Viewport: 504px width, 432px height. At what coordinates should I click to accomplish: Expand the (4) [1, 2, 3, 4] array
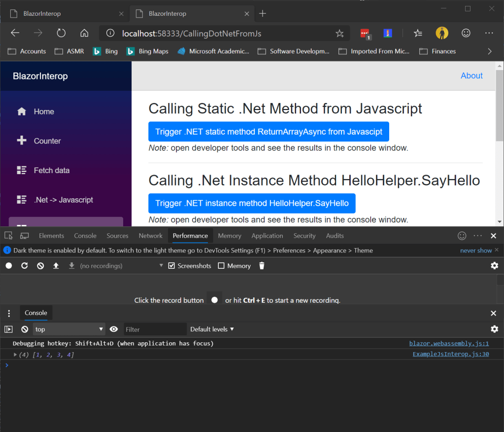point(15,355)
